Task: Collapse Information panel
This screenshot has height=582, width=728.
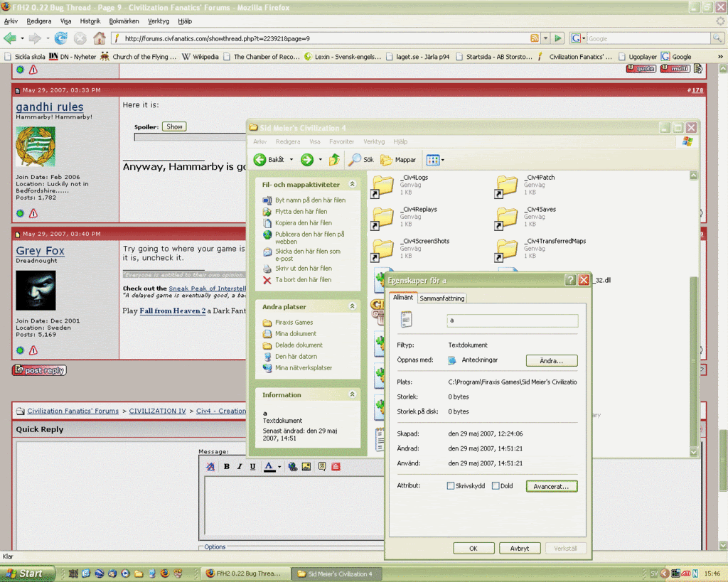Action: [353, 394]
